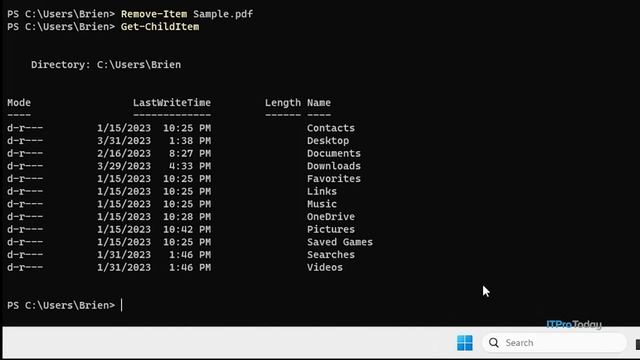Click the Searches directory name

coord(331,255)
